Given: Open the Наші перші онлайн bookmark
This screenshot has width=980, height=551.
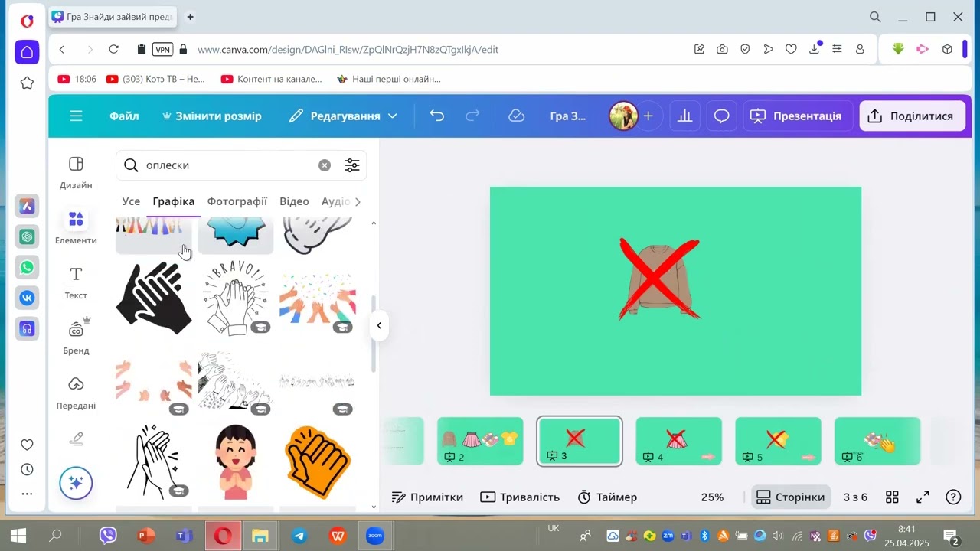Looking at the screenshot, I should 389,79.
